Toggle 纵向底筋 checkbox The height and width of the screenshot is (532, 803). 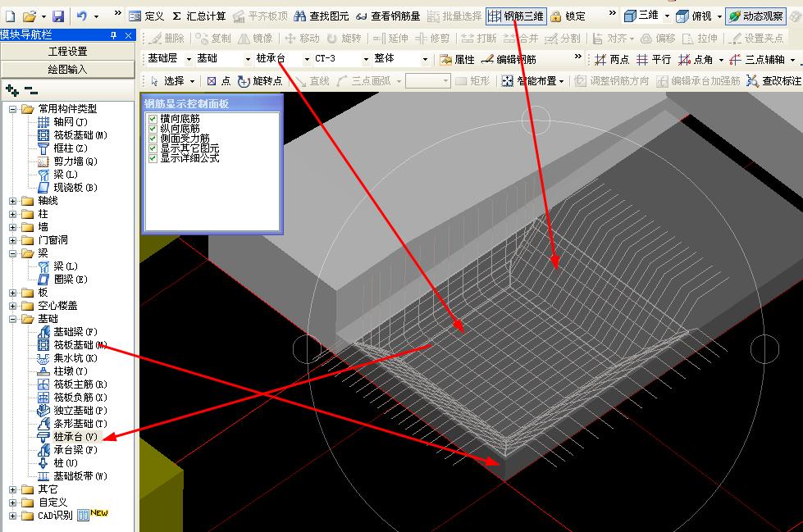(x=153, y=129)
